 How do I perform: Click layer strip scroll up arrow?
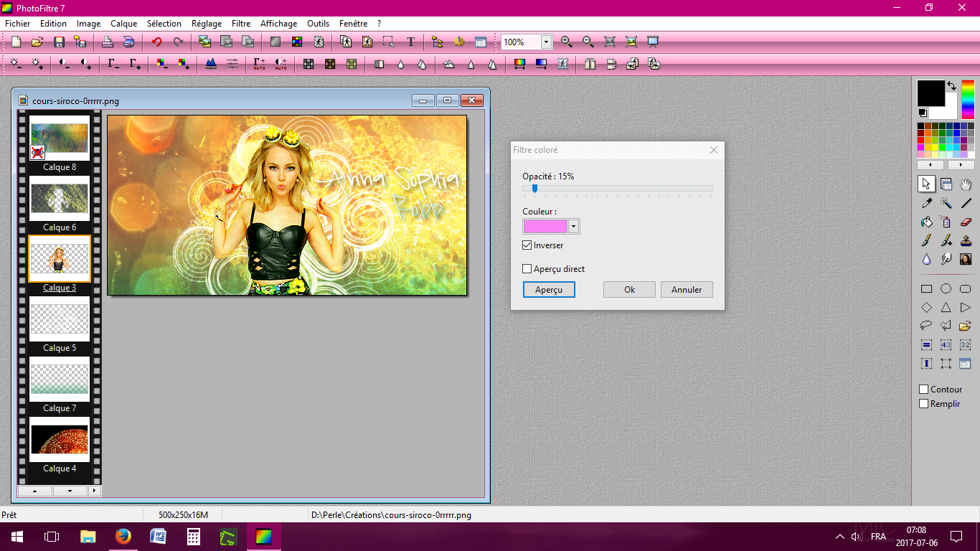pos(34,491)
